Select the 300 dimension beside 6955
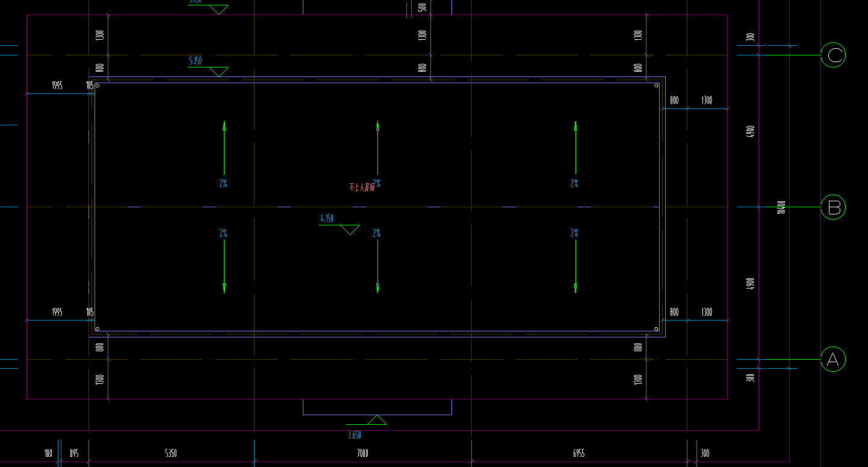This screenshot has height=467, width=868. (x=705, y=453)
